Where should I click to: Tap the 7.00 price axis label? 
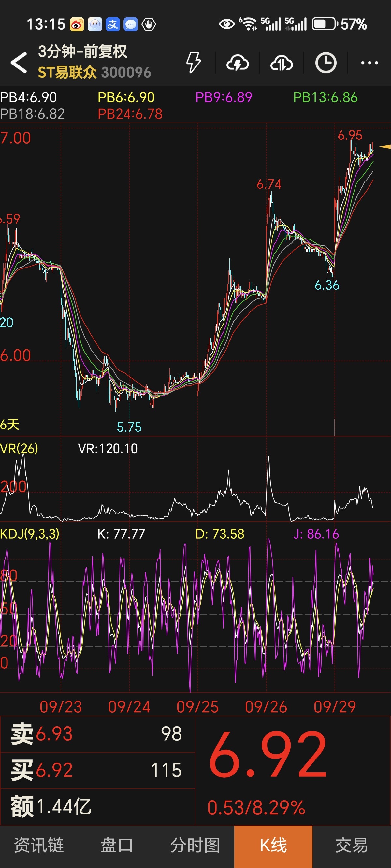pyautogui.click(x=16, y=138)
